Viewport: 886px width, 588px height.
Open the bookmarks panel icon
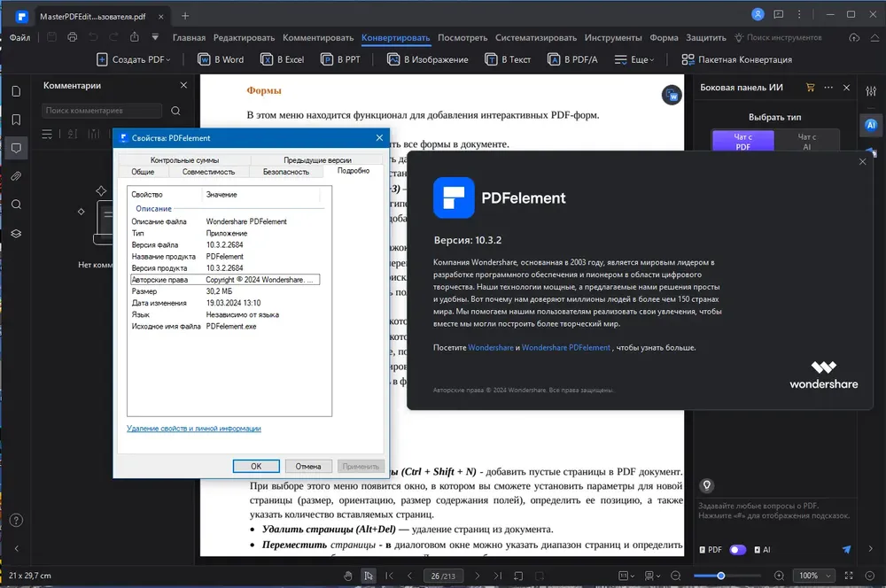pyautogui.click(x=16, y=120)
